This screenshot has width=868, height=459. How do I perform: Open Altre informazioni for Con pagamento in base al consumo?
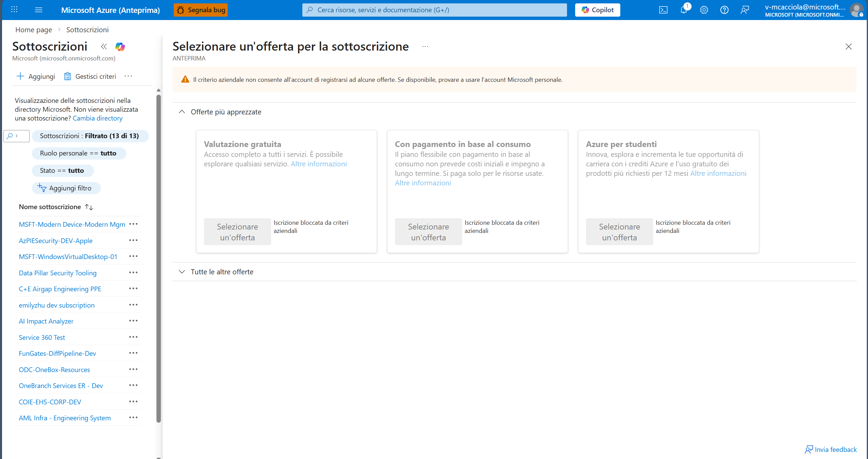[423, 183]
